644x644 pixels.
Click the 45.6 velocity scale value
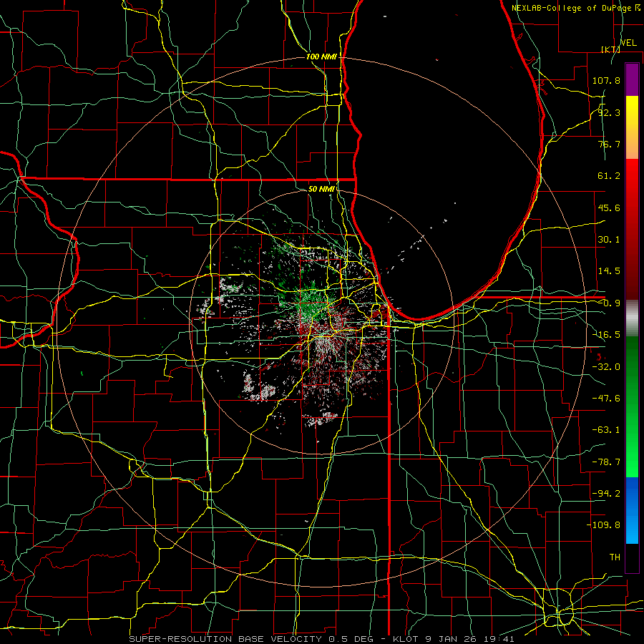(x=609, y=208)
